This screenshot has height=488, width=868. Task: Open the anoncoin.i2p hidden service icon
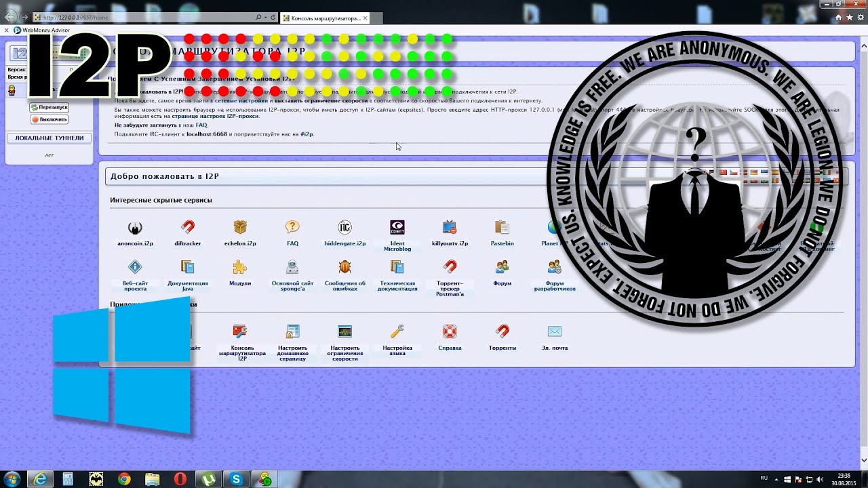[x=135, y=227]
